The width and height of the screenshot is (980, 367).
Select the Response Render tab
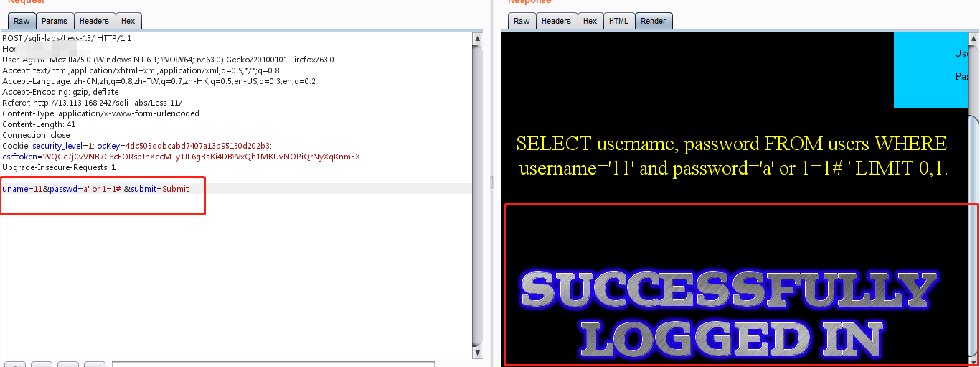[x=653, y=21]
